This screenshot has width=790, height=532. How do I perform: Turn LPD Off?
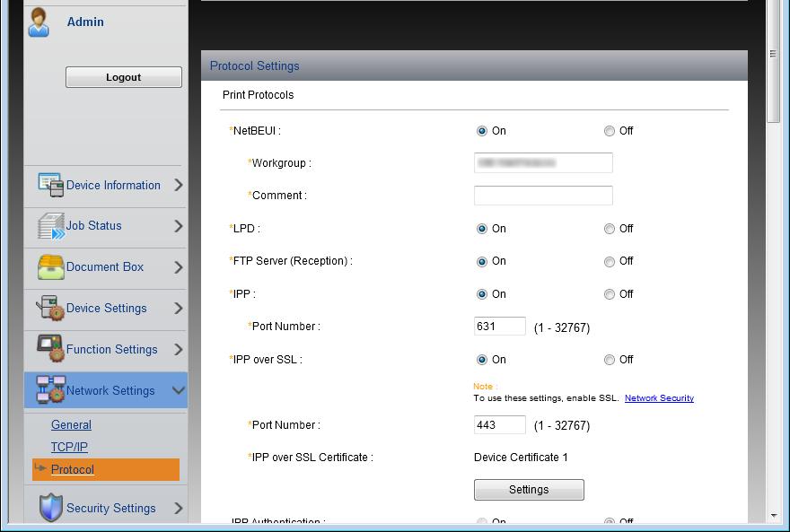pos(610,229)
